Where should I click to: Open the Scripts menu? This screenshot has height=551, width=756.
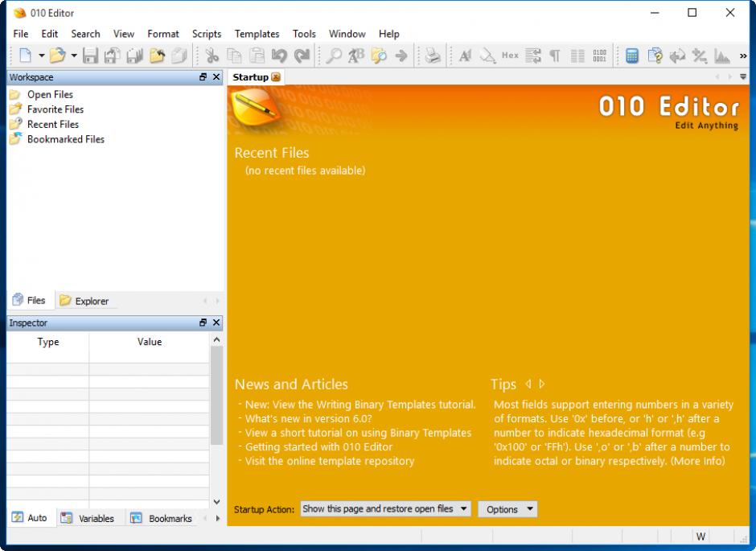point(207,34)
